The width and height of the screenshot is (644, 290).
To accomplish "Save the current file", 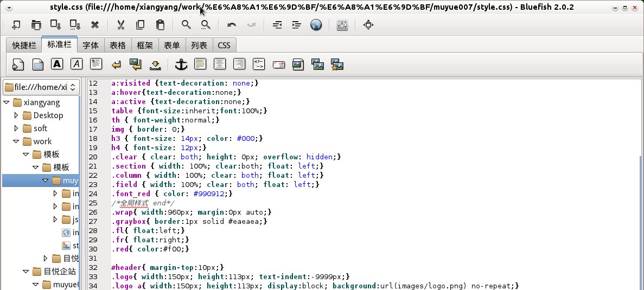I will click(55, 25).
